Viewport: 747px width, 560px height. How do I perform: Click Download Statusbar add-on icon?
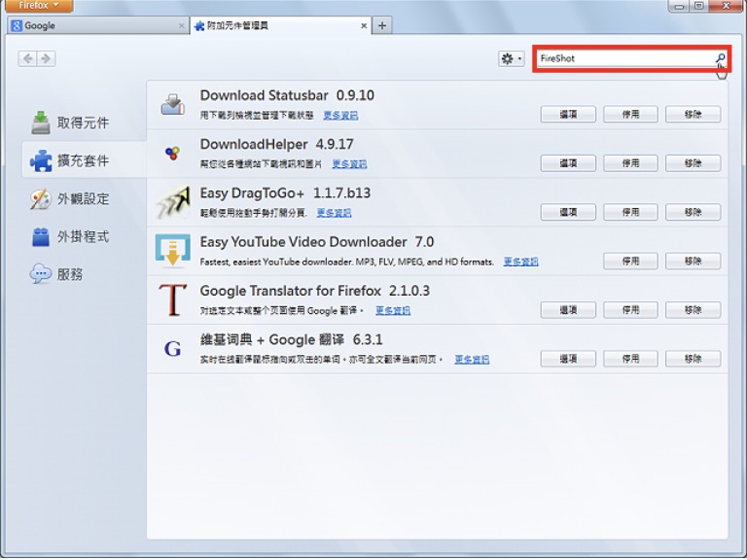(172, 104)
